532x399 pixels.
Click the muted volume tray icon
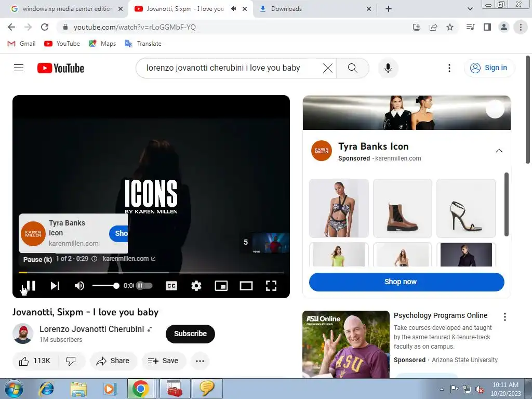click(480, 389)
